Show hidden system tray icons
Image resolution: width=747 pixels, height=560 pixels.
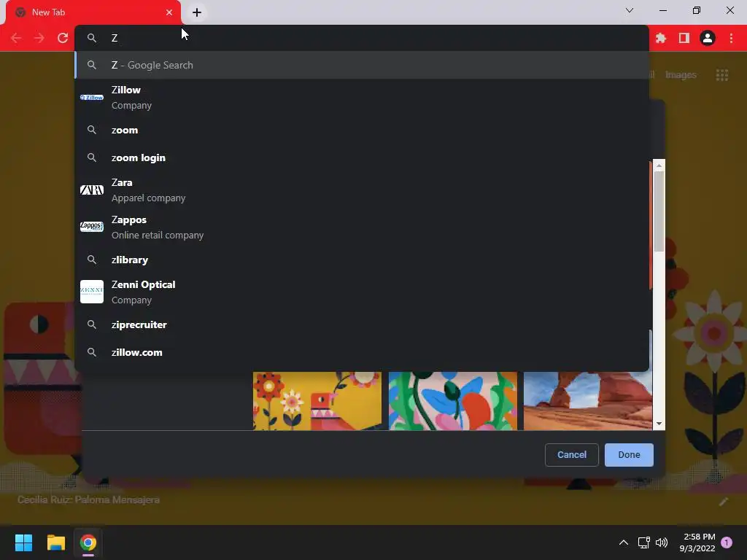[x=623, y=542]
